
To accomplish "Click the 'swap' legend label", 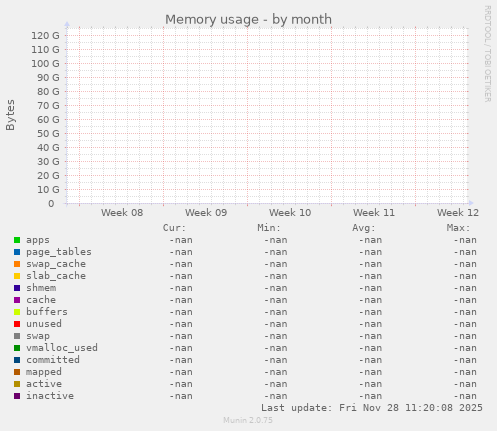I will coord(38,336).
